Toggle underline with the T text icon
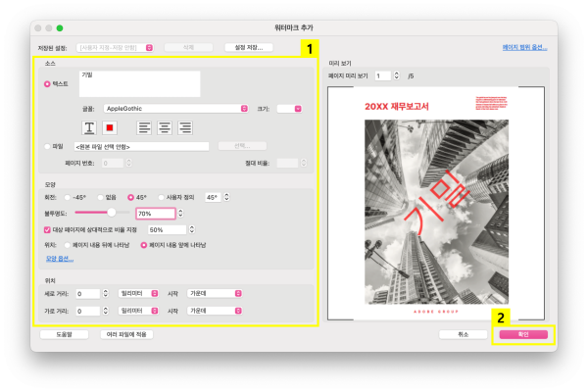This screenshot has height=392, width=588. pos(89,128)
